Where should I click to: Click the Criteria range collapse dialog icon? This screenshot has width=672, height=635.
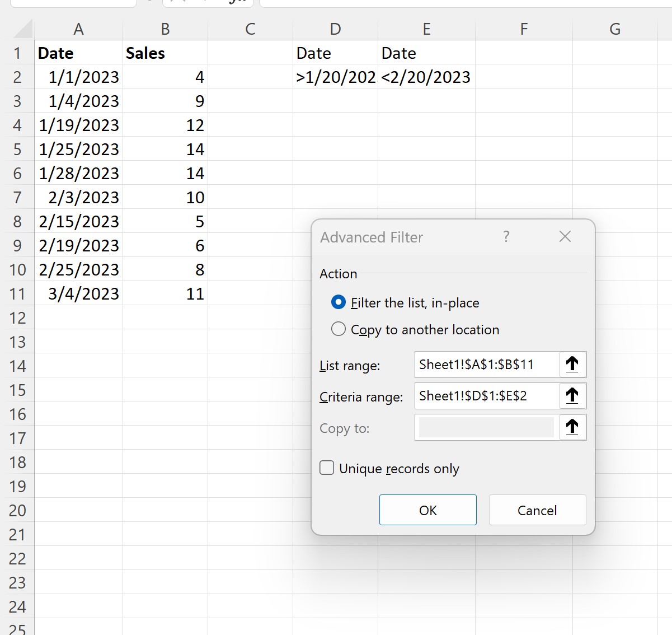[x=572, y=396]
